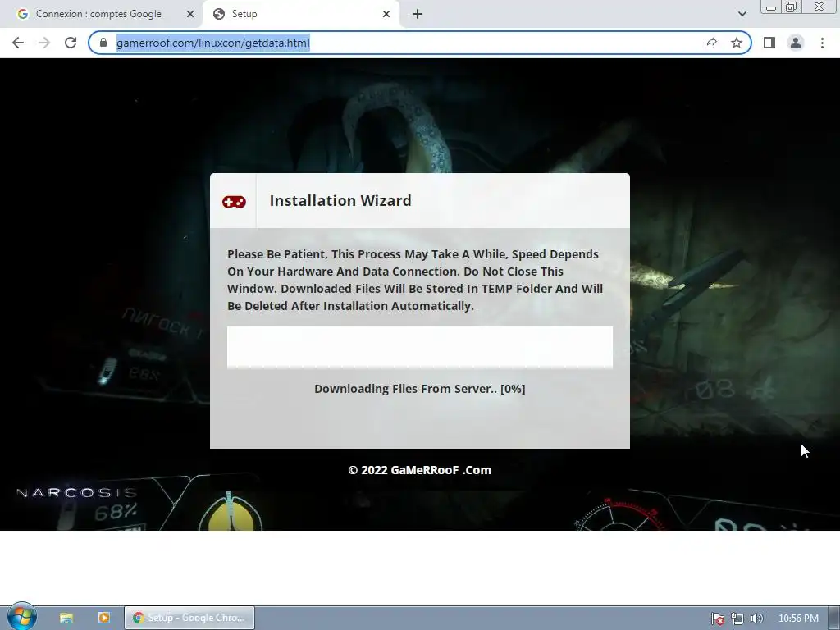Launch media player from taskbar
The width and height of the screenshot is (840, 630).
click(104, 618)
